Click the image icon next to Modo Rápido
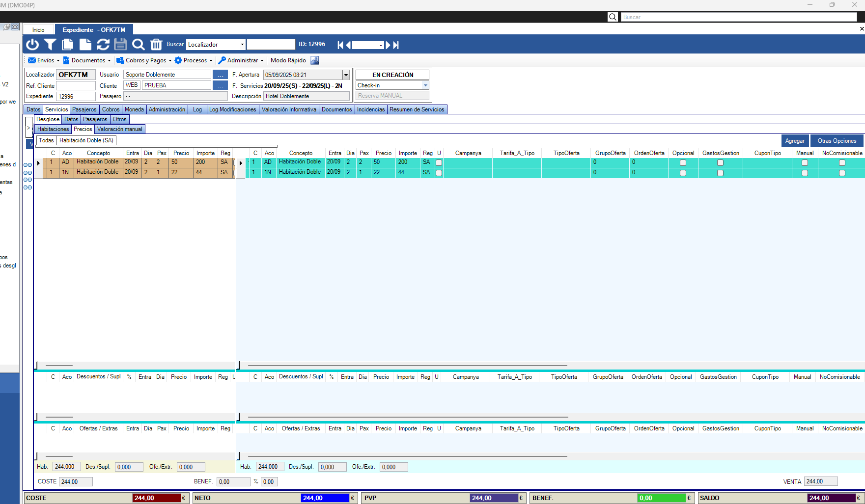Screen dimensions: 865x504 [315, 60]
